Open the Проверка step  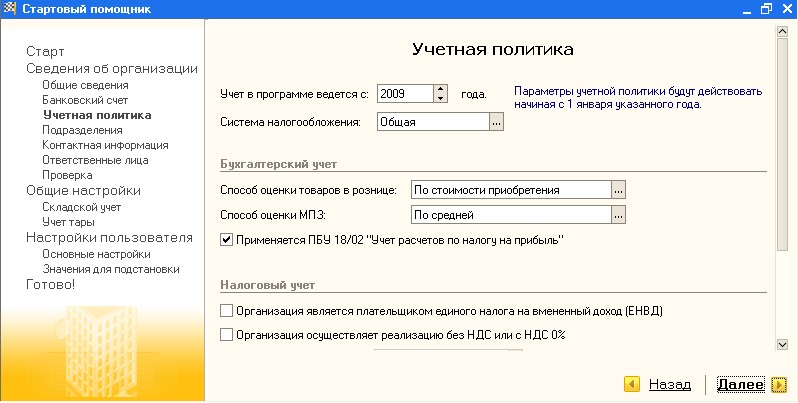tap(67, 175)
